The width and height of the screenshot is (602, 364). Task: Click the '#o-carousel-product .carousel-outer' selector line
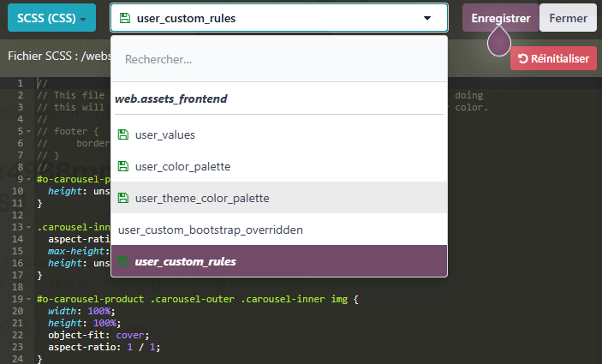click(x=198, y=299)
